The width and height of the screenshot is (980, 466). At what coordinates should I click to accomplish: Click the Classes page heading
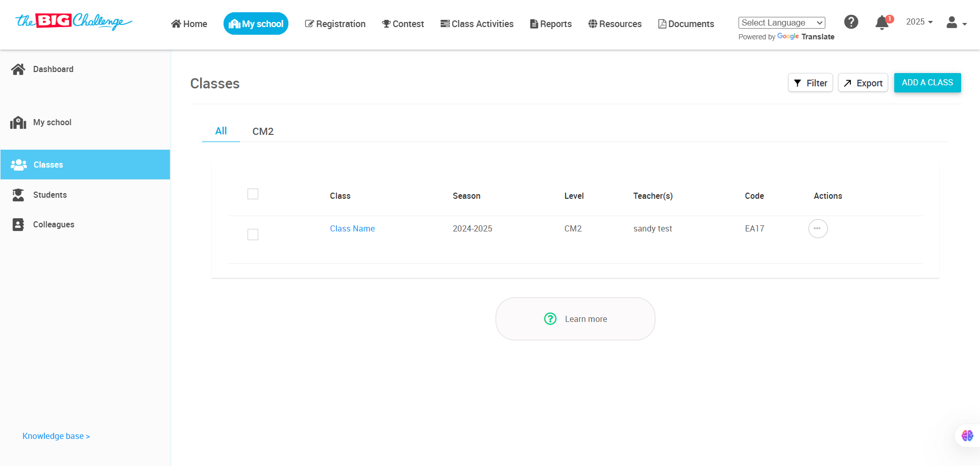215,83
